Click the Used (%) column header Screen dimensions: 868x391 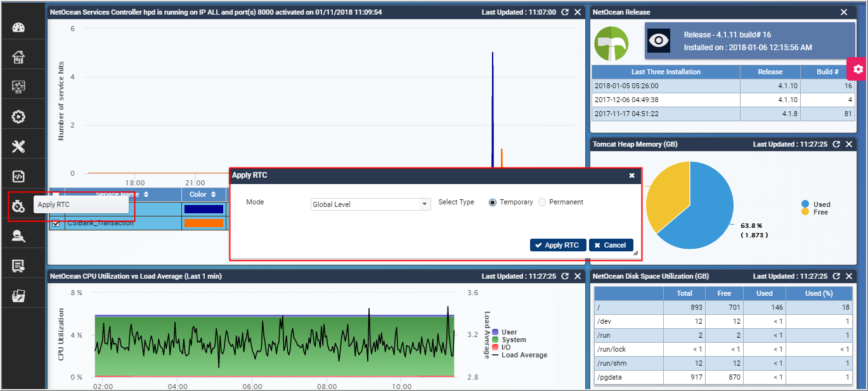(820, 293)
